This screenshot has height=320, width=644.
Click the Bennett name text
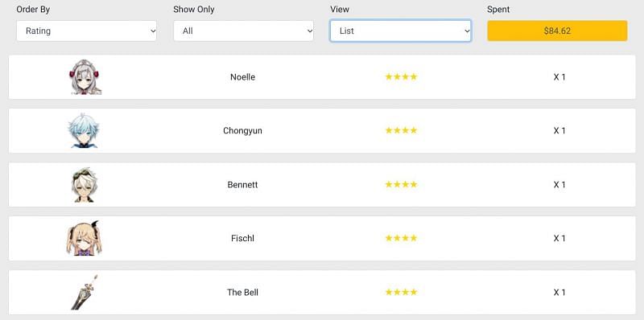click(243, 185)
